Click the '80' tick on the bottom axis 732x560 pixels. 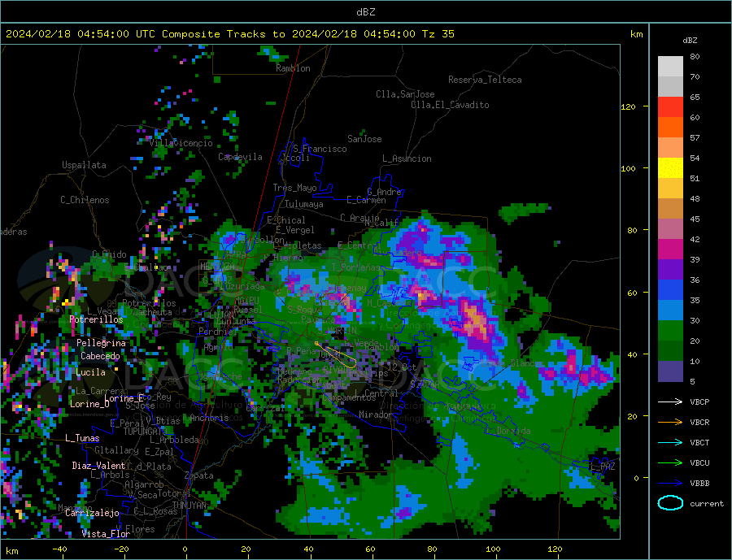point(433,549)
